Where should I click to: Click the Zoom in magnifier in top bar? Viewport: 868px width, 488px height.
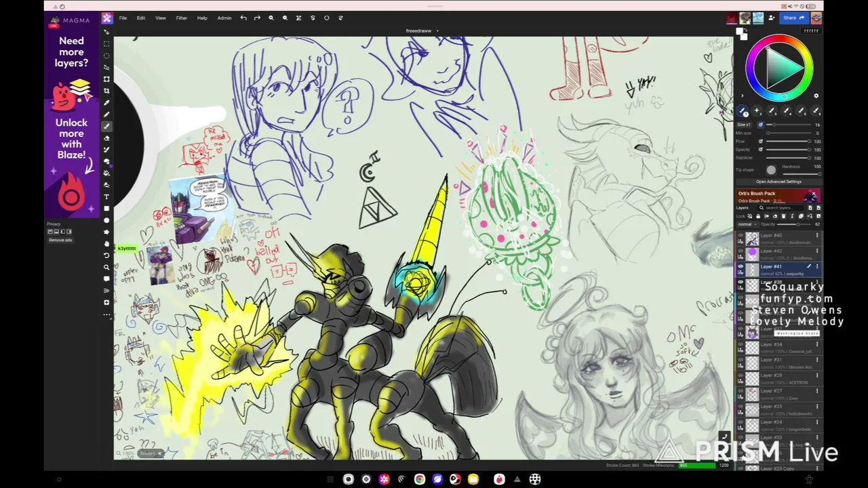click(x=271, y=18)
